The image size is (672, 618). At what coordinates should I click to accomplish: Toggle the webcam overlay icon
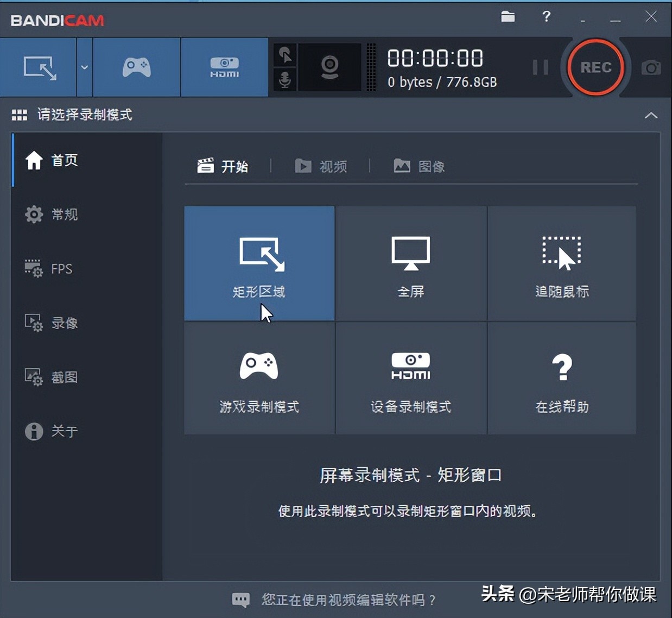329,67
